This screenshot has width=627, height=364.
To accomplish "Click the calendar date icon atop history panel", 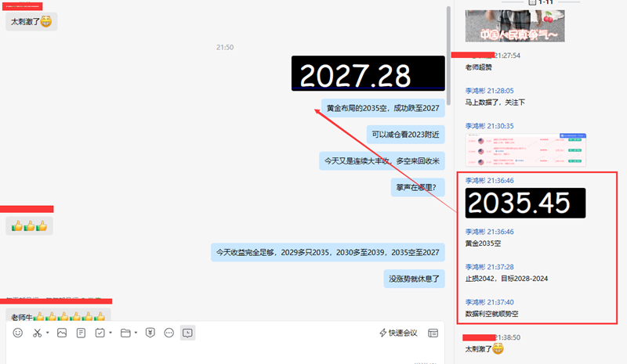I will [532, 2].
